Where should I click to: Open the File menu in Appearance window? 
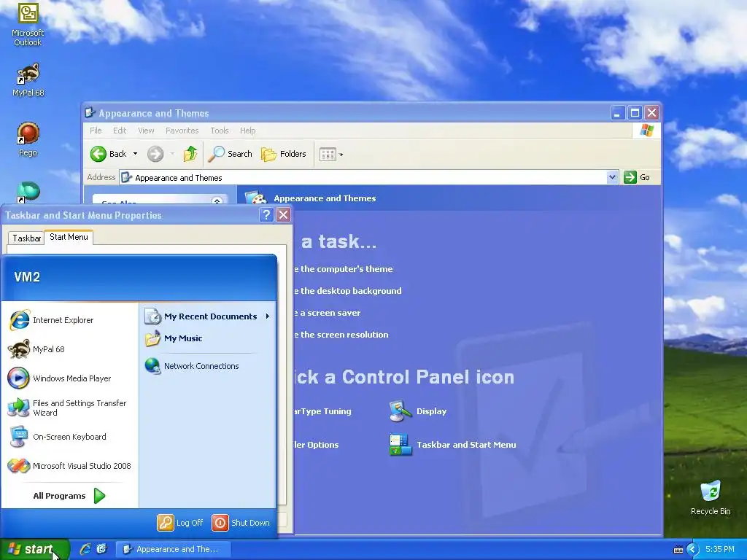(x=96, y=131)
